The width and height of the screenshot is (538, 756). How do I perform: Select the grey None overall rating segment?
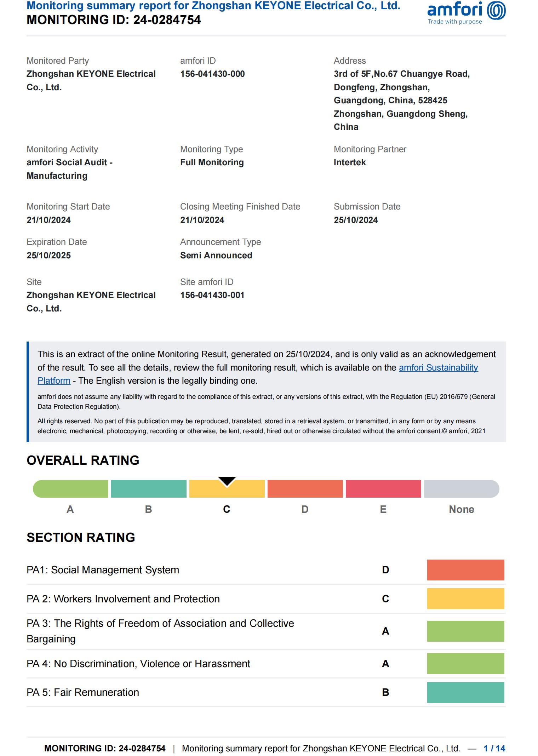coord(461,489)
